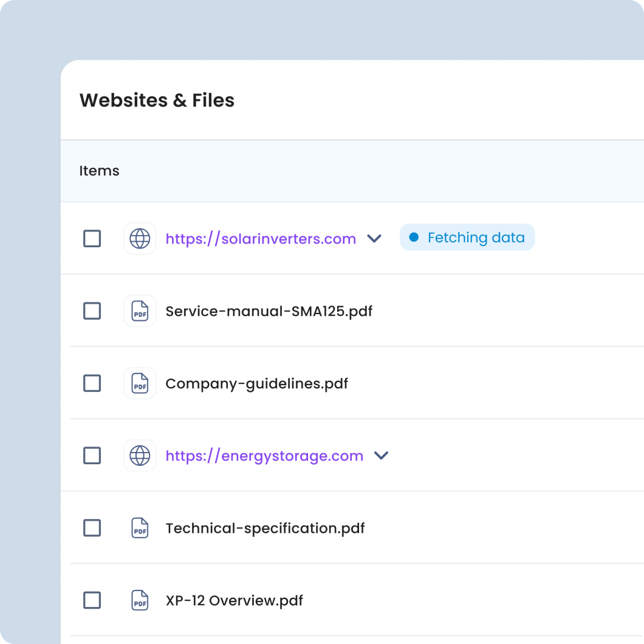Screen dimensions: 644x644
Task: Click the Company-guidelines.pdf file name
Action: point(257,384)
